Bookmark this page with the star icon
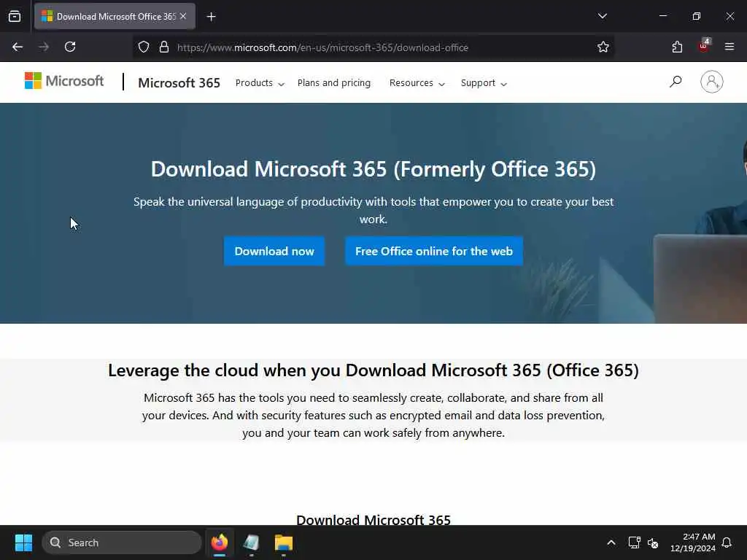 click(603, 47)
